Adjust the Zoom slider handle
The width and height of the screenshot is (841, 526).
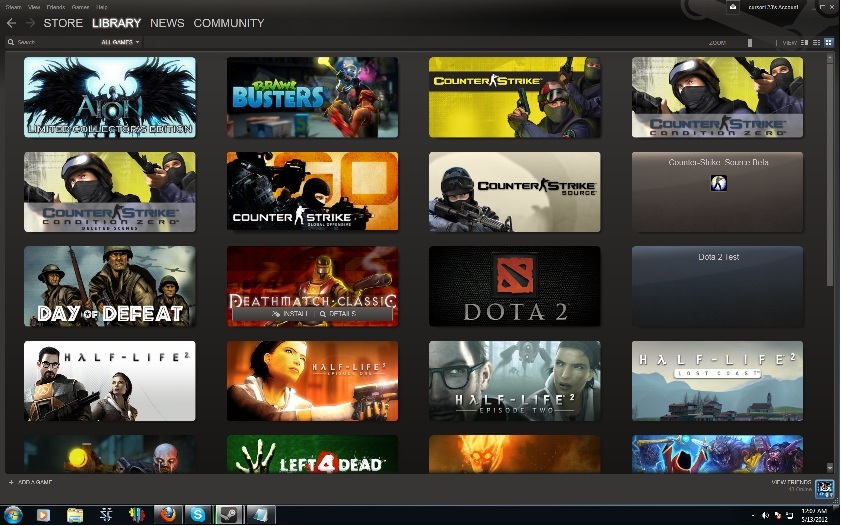[750, 42]
